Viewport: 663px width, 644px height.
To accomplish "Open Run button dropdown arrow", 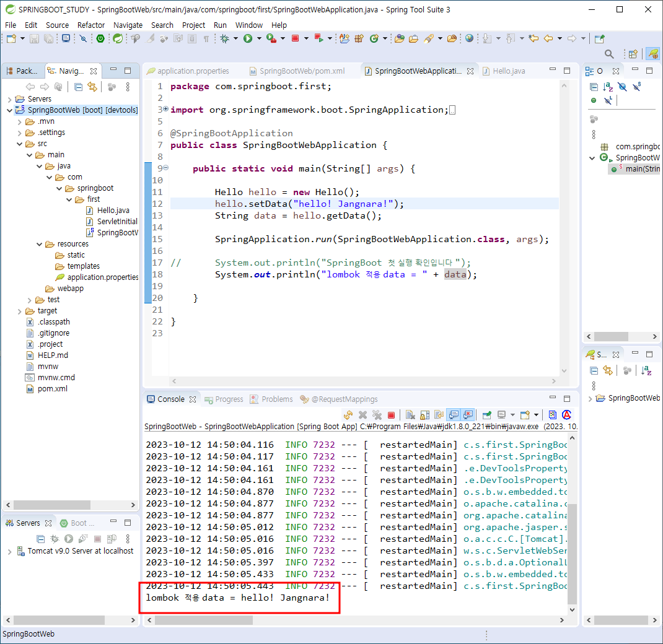I will tap(259, 38).
